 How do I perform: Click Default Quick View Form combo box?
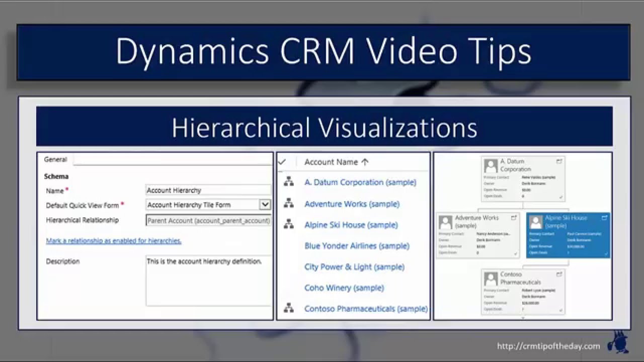208,205
